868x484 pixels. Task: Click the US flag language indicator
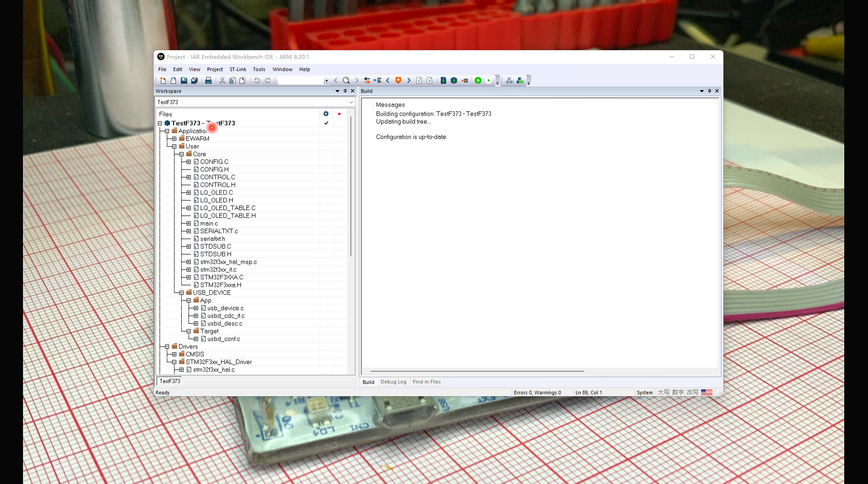click(x=707, y=392)
